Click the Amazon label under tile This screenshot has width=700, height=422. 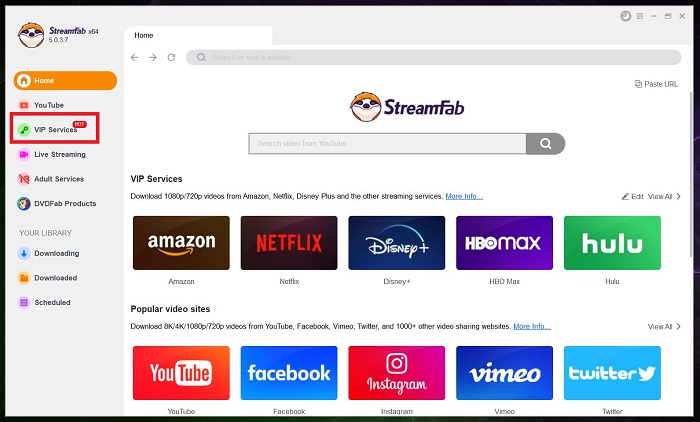pyautogui.click(x=181, y=281)
